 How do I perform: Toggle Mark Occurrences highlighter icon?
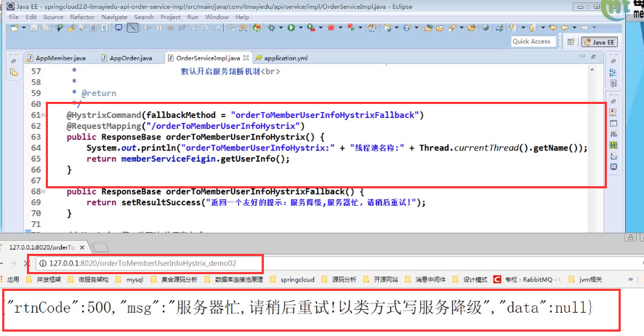pyautogui.click(x=71, y=28)
